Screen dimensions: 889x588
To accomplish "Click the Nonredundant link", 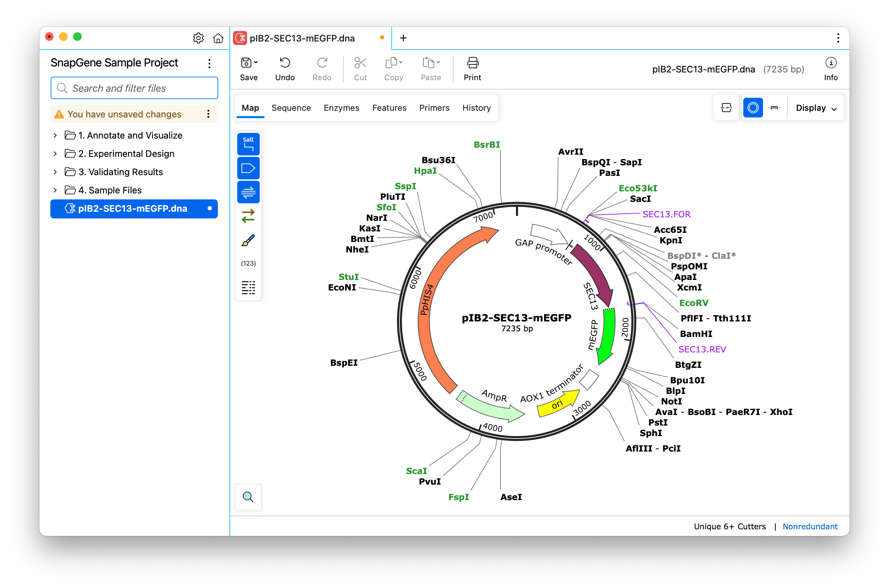I will coord(809,526).
